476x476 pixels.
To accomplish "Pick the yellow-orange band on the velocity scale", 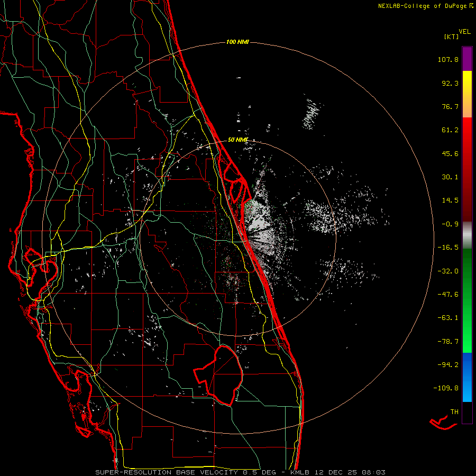I will (467, 94).
